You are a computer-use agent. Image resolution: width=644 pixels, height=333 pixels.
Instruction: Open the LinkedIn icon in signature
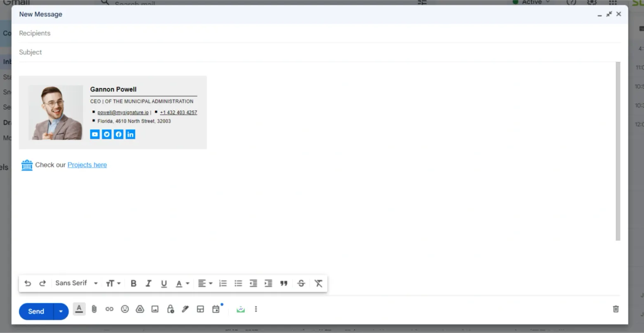coord(130,134)
